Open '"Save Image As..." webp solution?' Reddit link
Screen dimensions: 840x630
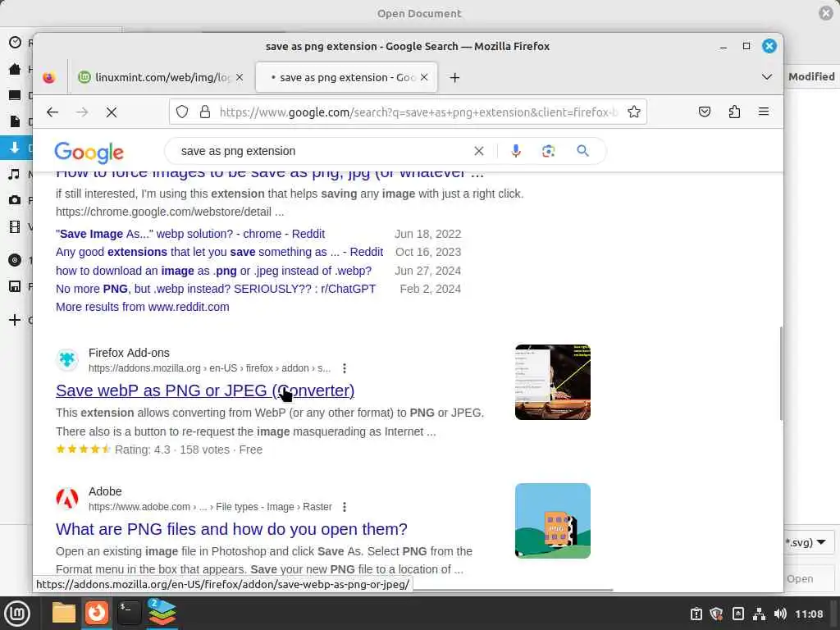[190, 234]
